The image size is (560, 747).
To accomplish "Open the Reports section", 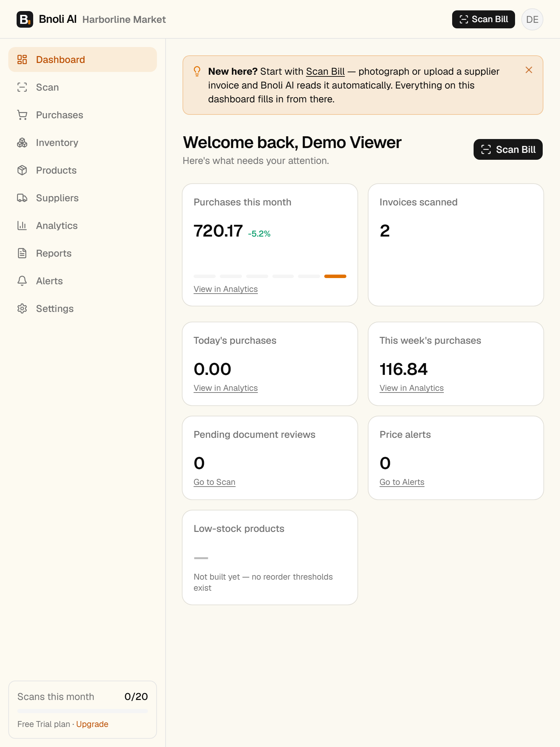I will [x=83, y=253].
